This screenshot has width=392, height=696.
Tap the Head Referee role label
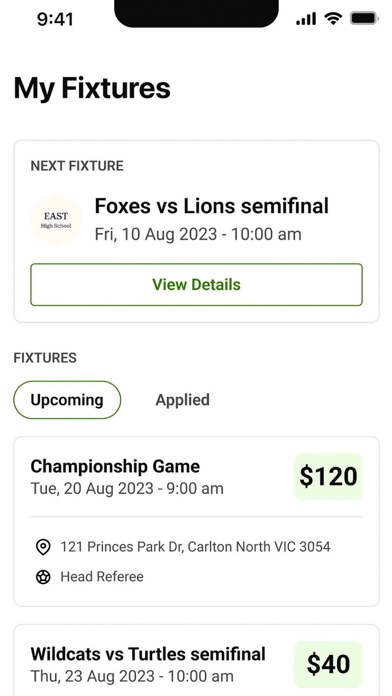(x=102, y=577)
